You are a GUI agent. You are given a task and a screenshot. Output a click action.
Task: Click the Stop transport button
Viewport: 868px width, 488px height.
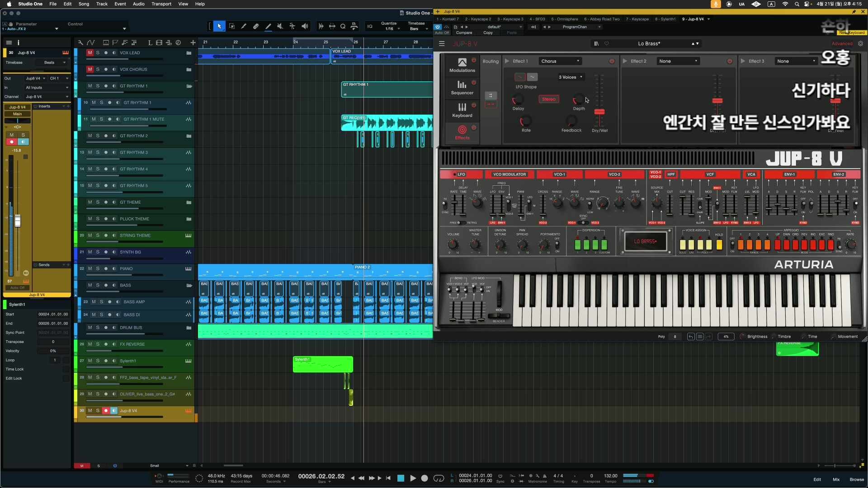[401, 478]
